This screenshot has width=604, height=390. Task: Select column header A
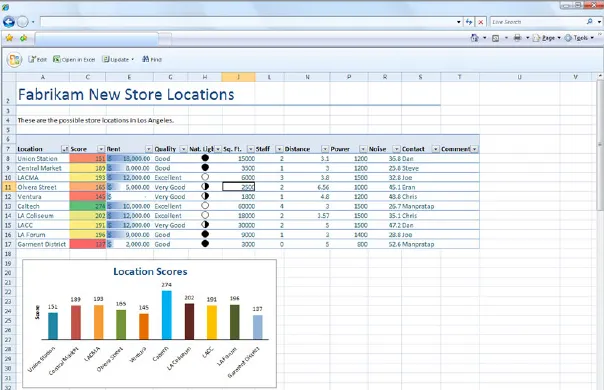tap(43, 77)
